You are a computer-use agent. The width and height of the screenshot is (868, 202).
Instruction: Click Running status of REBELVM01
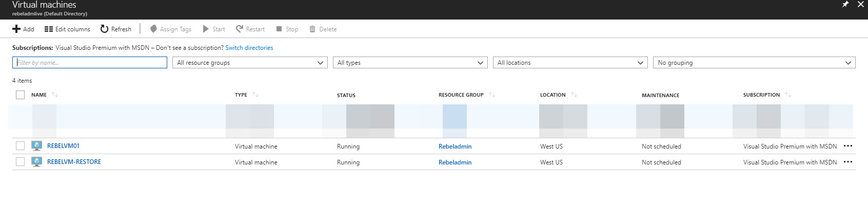click(348, 146)
